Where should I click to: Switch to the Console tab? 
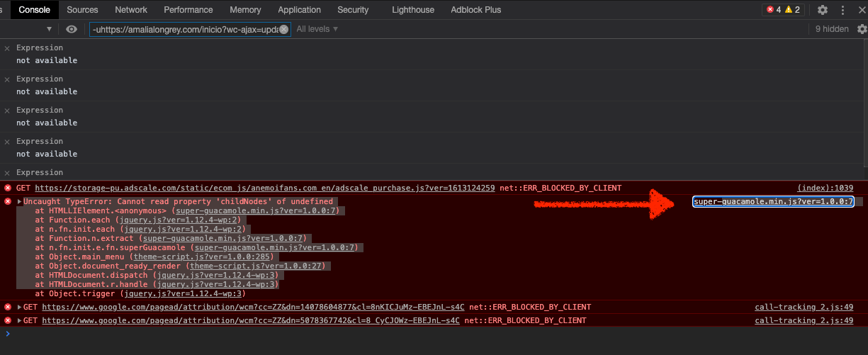(34, 10)
